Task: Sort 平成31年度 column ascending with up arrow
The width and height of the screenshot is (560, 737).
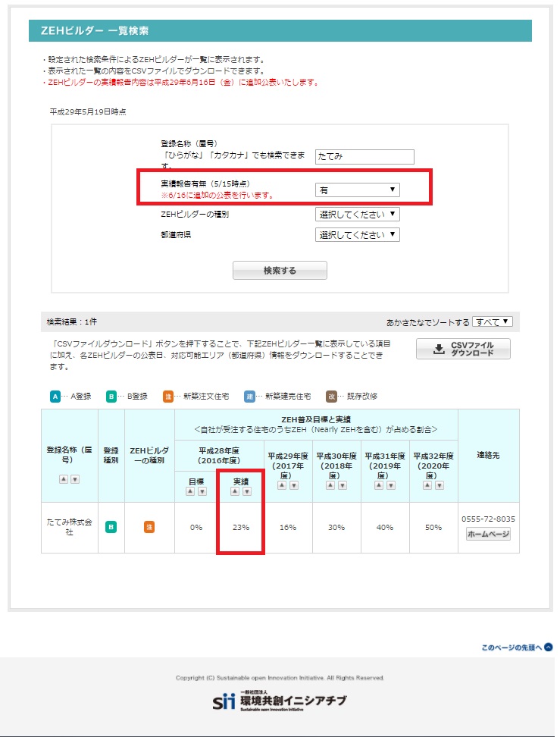Action: [379, 485]
